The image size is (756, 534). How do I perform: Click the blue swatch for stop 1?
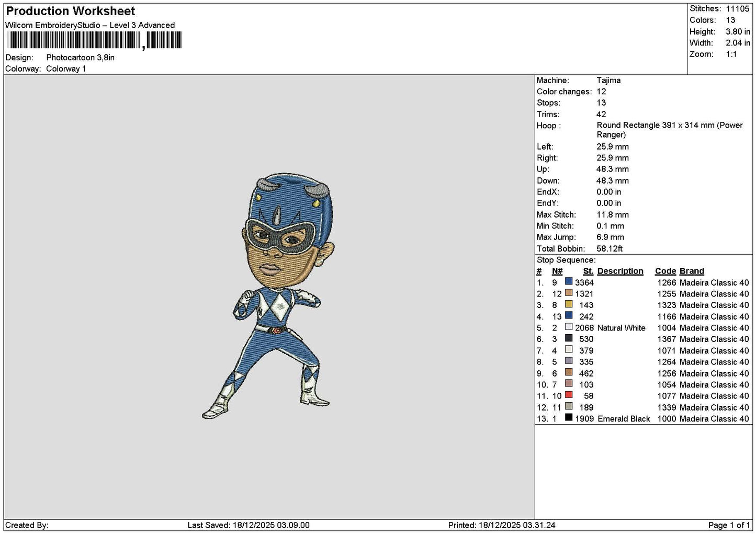[x=568, y=282]
